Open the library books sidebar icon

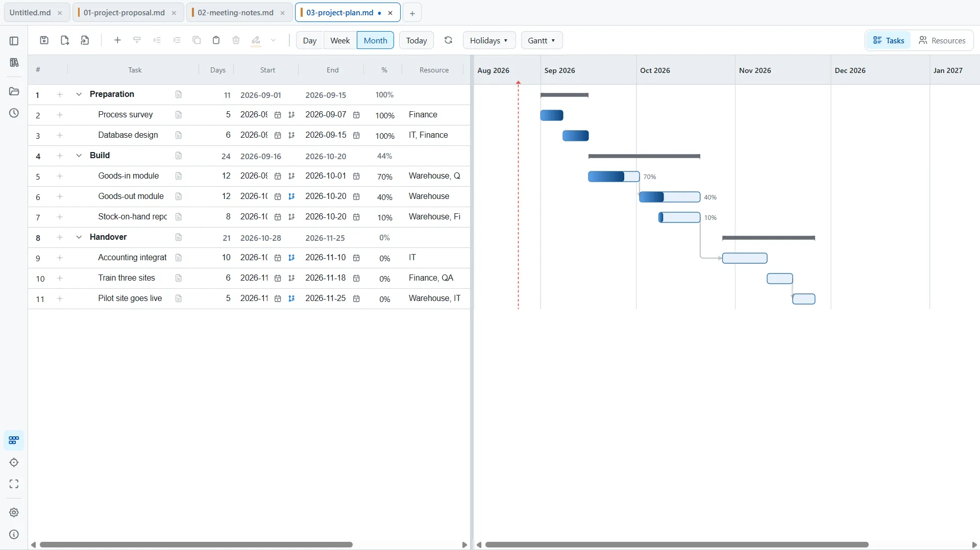14,62
